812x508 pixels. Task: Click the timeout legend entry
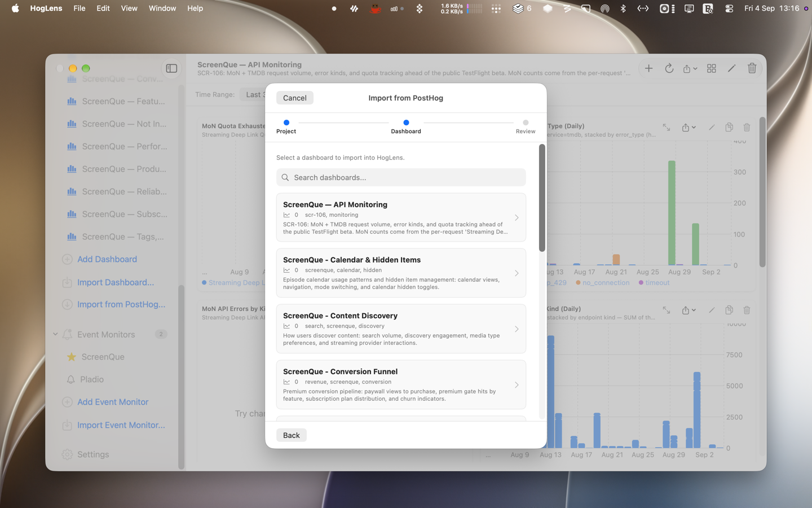point(654,283)
